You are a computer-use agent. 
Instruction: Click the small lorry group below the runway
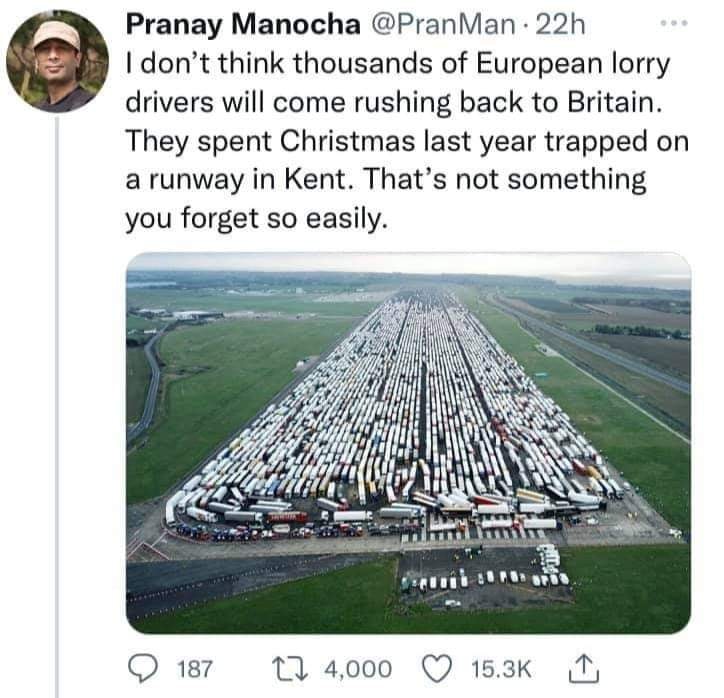[485, 578]
